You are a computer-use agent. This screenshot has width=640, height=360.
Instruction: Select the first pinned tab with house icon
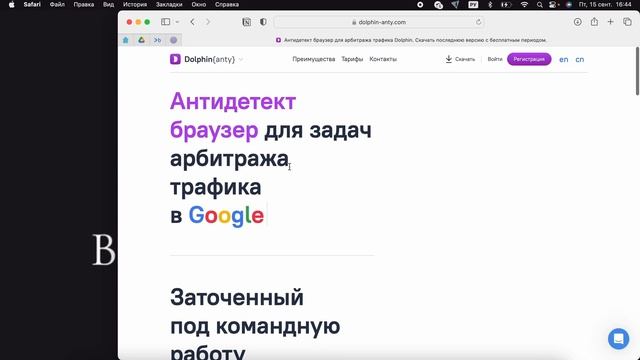tap(126, 40)
